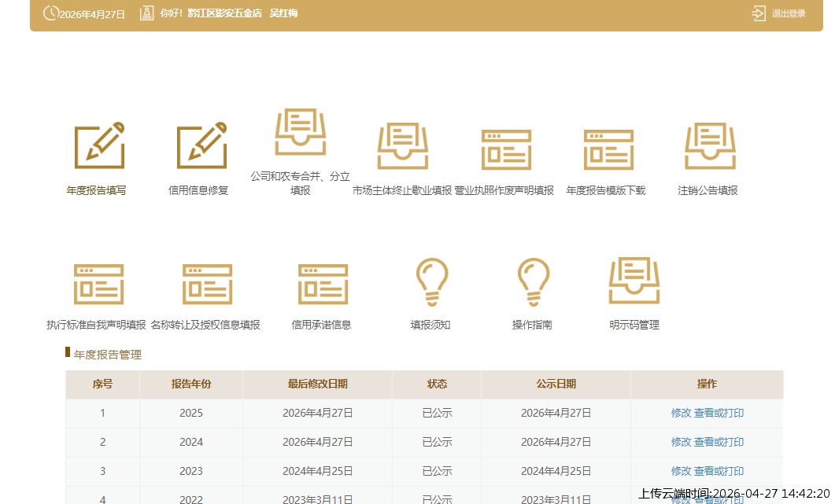The width and height of the screenshot is (835, 504).
Task: Click 修改 for the 2025 report
Action: click(681, 413)
